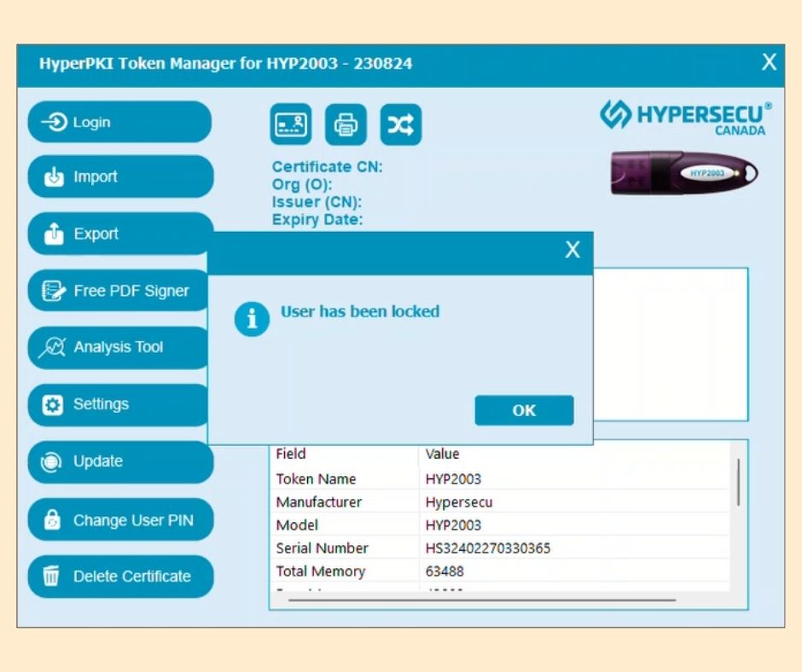The height and width of the screenshot is (672, 802).
Task: Click the Import download icon
Action: click(x=54, y=177)
